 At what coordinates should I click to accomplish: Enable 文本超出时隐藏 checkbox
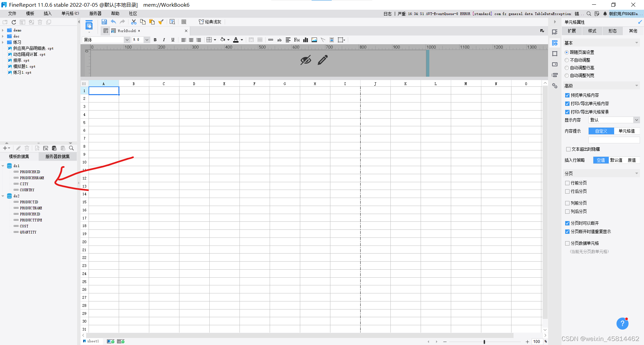(568, 149)
